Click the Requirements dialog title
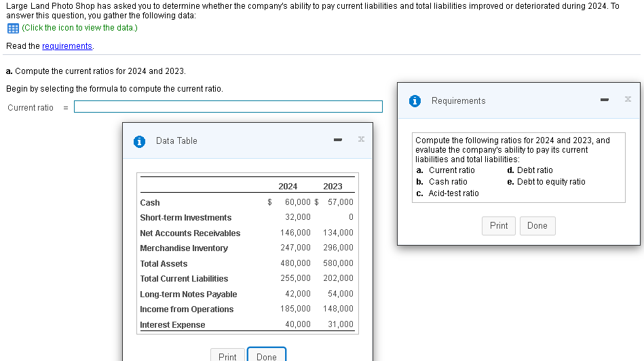 (458, 101)
